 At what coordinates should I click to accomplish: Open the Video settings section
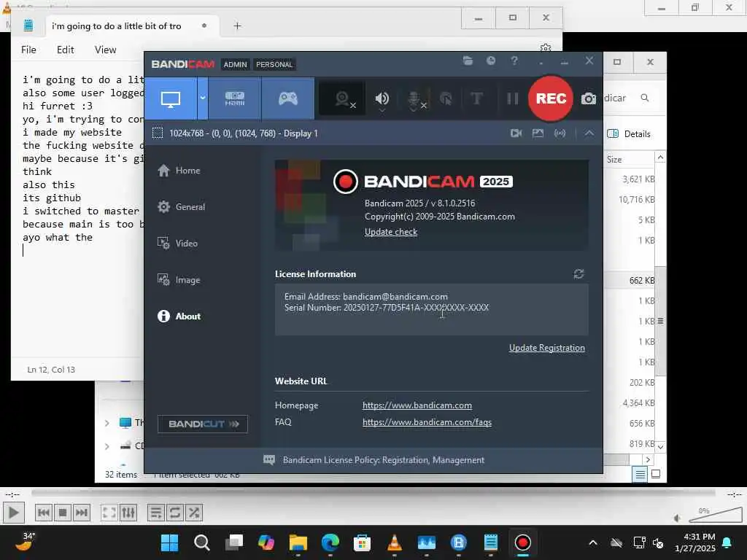(178, 244)
